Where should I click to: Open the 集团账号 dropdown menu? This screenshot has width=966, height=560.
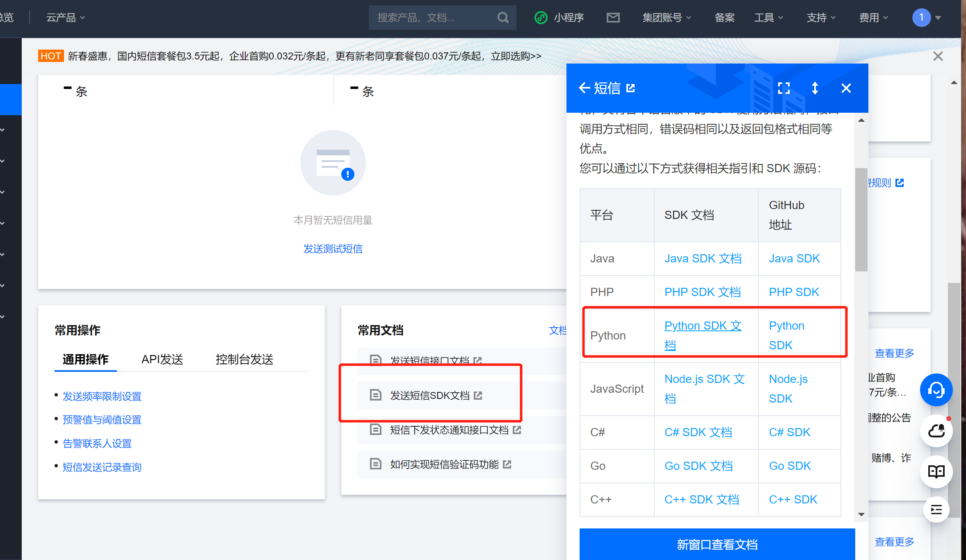pos(667,18)
